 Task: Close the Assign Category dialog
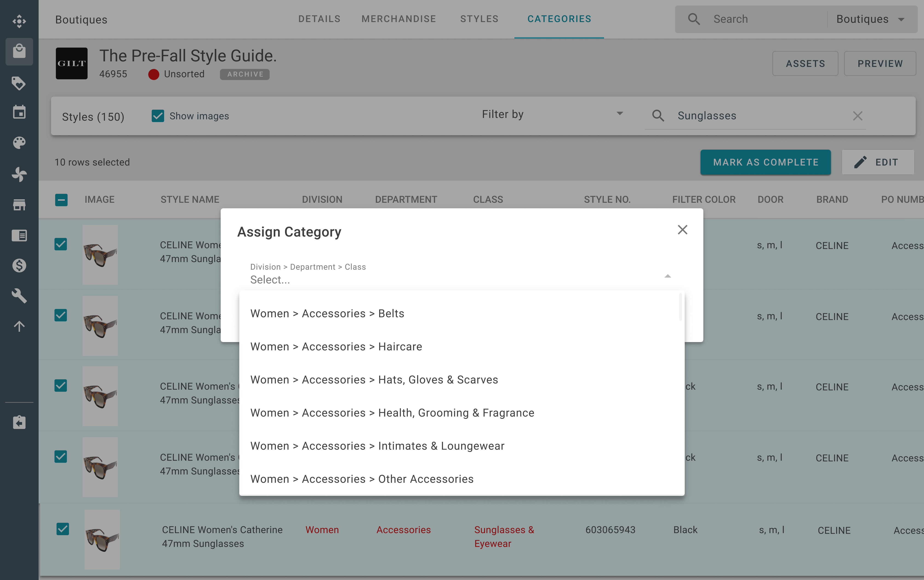(682, 230)
